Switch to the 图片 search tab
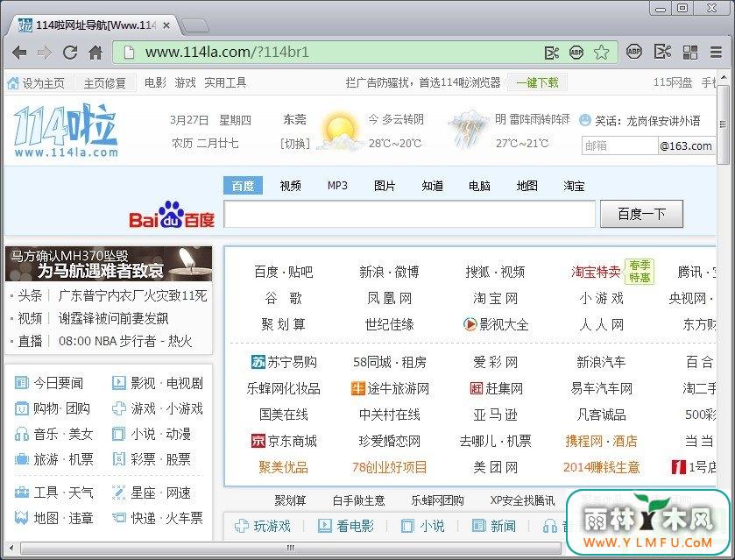Screen dimensions: 735x560 (385, 186)
